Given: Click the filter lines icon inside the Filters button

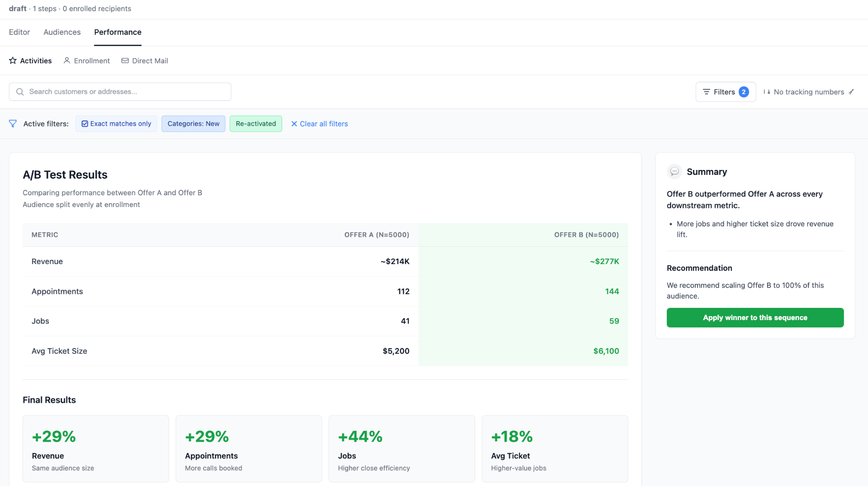Looking at the screenshot, I should pyautogui.click(x=707, y=92).
